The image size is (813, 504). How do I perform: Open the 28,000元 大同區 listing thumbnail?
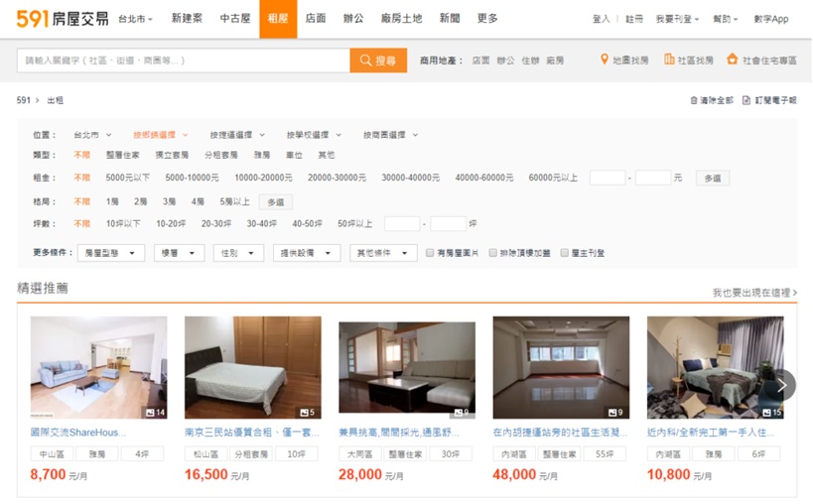(x=406, y=367)
